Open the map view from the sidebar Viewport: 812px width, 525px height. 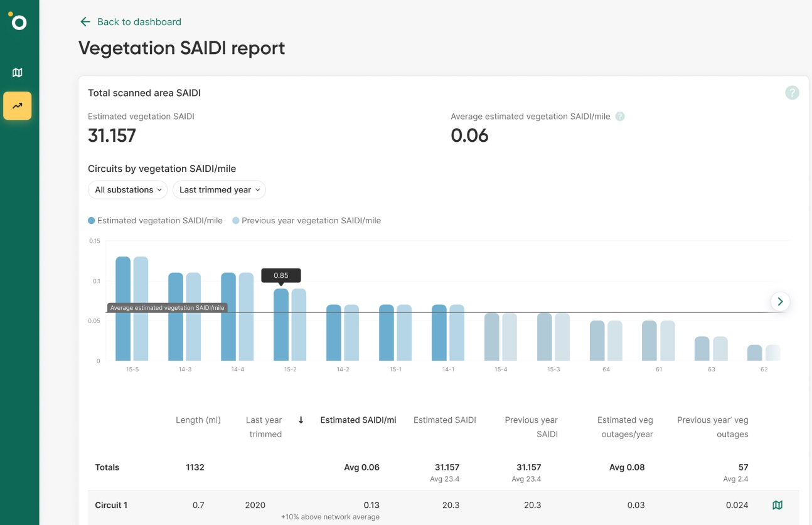(x=18, y=73)
